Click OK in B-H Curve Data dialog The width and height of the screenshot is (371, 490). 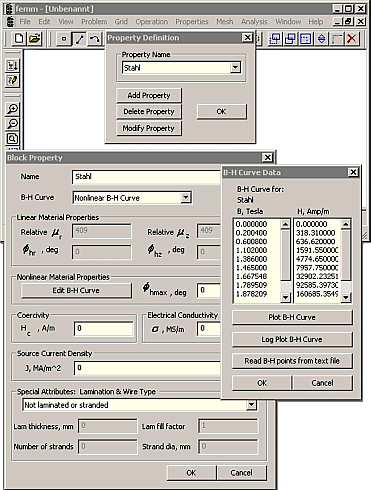(262, 383)
